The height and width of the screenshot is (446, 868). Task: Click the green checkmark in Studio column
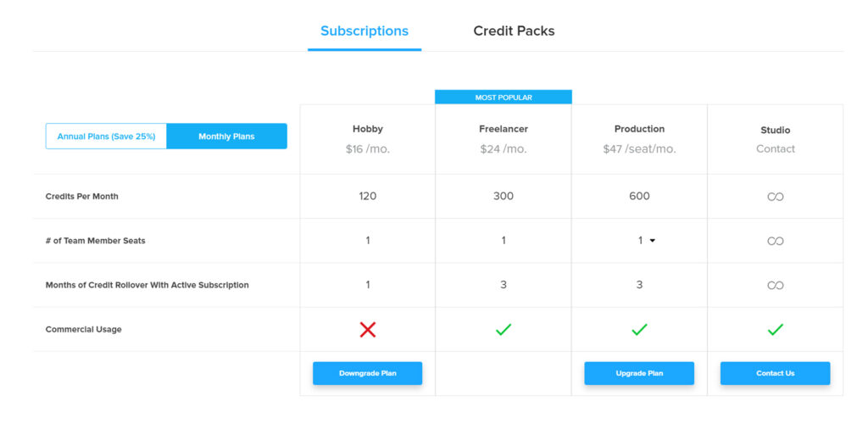click(775, 330)
